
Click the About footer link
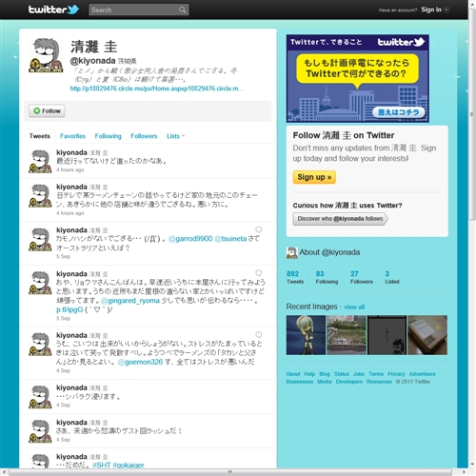pos(293,374)
